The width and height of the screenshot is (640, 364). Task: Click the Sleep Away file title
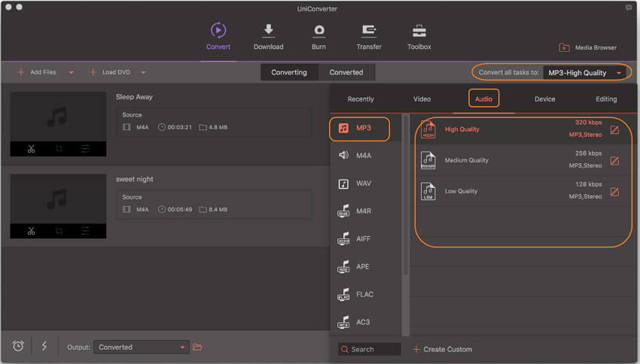tap(134, 97)
